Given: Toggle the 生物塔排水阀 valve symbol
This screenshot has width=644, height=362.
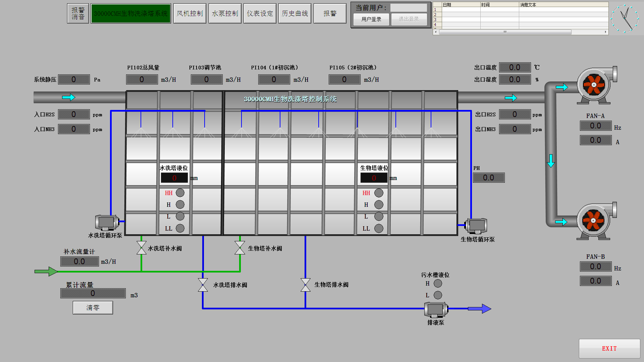Looking at the screenshot, I should click(x=306, y=285).
